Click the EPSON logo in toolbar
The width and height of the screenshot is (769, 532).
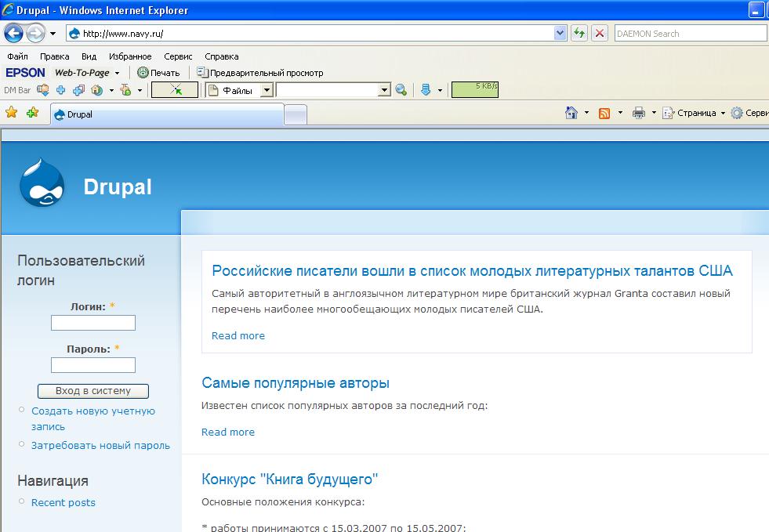(x=25, y=73)
